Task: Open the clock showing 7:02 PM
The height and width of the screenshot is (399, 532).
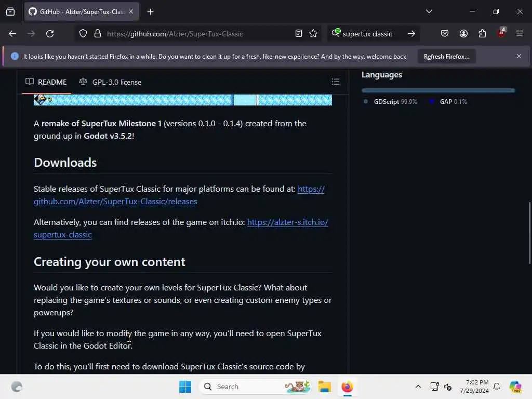Action: (x=474, y=387)
